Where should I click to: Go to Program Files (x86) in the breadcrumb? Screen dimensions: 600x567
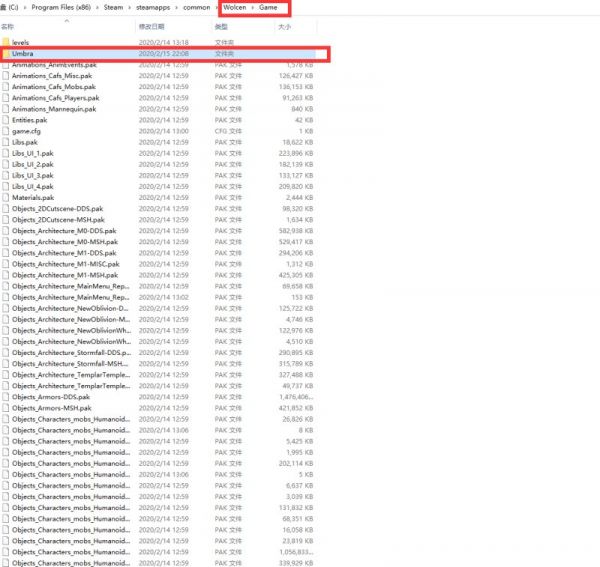click(x=61, y=8)
